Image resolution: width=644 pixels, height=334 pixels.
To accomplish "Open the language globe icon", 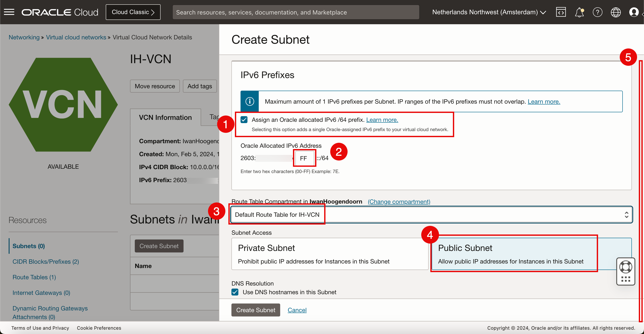I will (615, 12).
